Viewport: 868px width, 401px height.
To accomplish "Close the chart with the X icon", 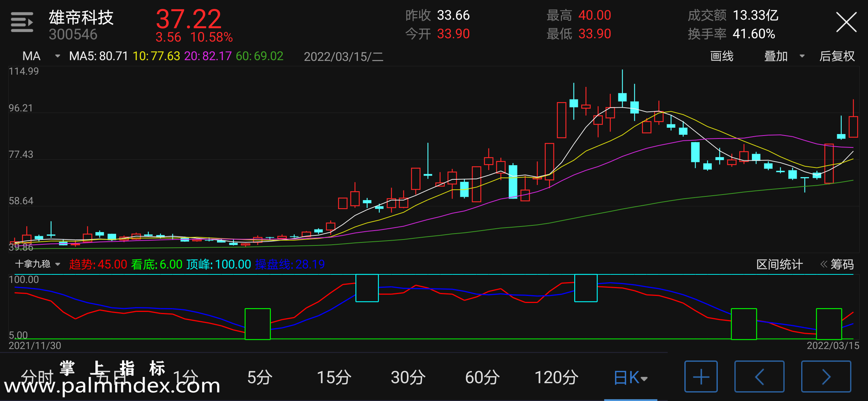I will (846, 22).
